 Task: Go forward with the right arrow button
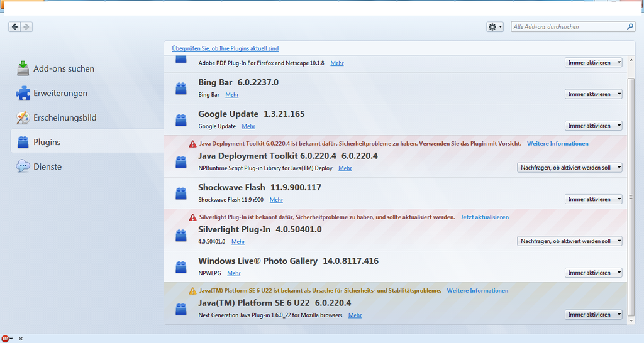[x=26, y=27]
